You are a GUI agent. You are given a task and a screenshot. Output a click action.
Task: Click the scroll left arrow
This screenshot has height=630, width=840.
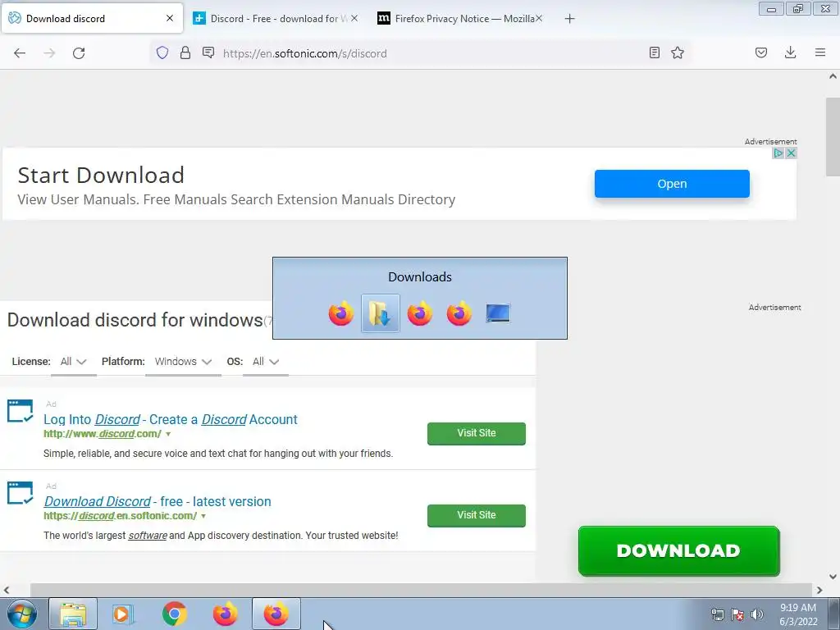point(6,590)
